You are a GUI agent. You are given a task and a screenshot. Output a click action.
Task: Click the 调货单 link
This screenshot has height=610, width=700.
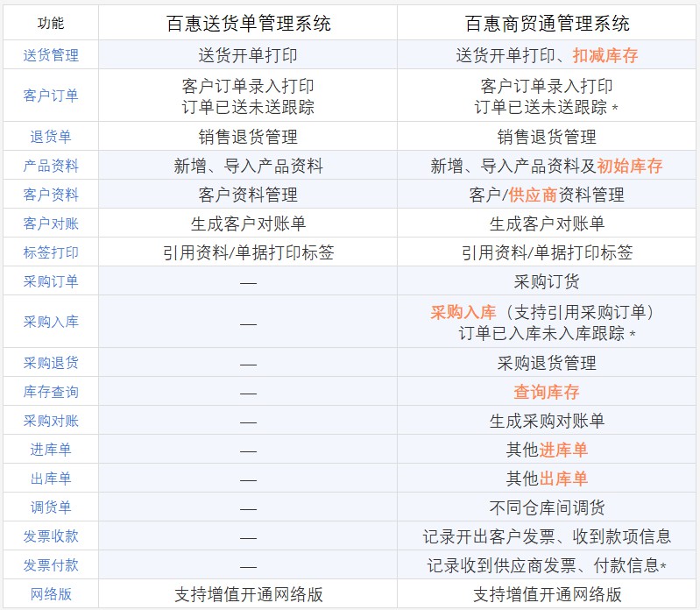51,507
